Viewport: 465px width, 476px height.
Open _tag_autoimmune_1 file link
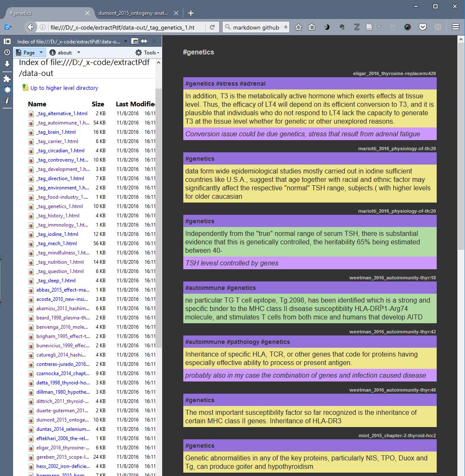click(63, 123)
